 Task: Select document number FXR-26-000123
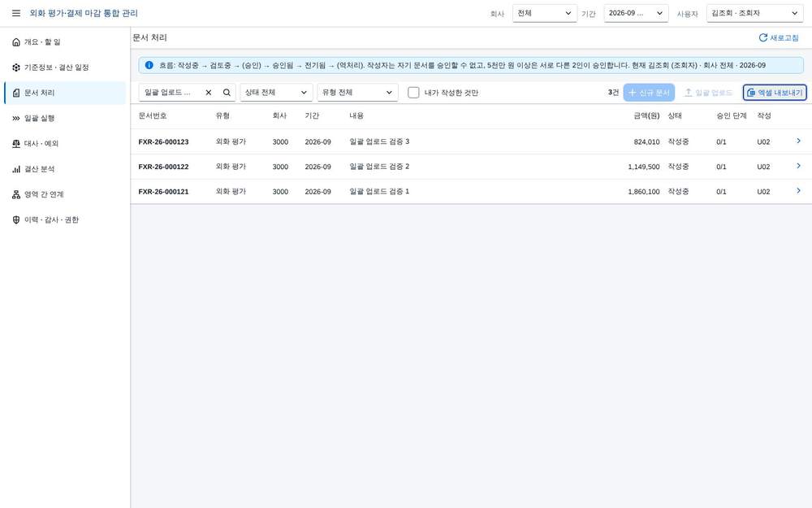(x=164, y=141)
